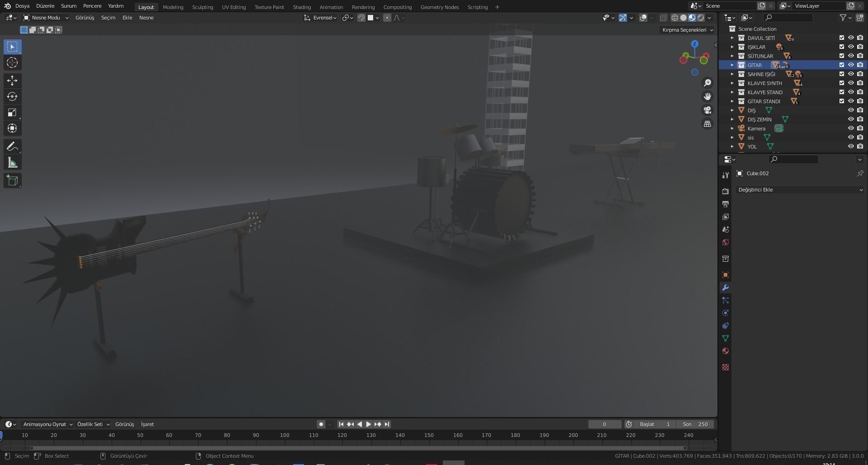
Task: Open Output properties tab icon
Action: tap(726, 204)
